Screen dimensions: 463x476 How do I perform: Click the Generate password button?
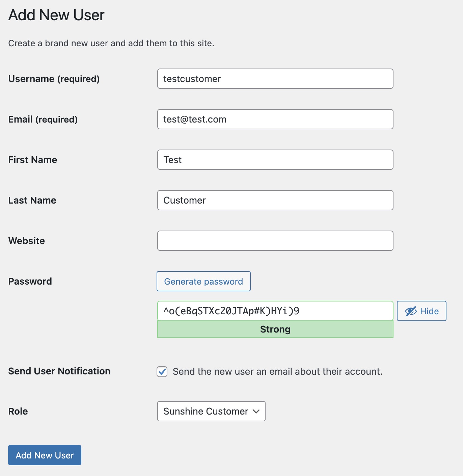(203, 281)
